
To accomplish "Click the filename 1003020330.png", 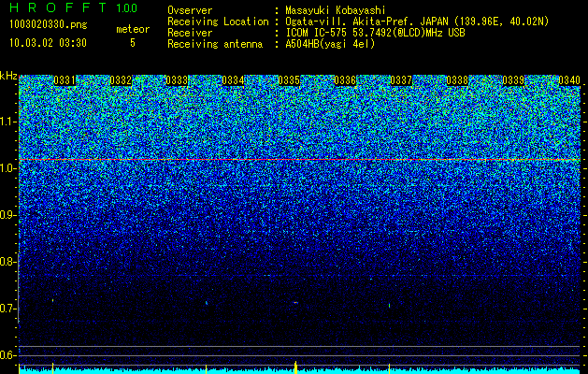I will pos(49,25).
